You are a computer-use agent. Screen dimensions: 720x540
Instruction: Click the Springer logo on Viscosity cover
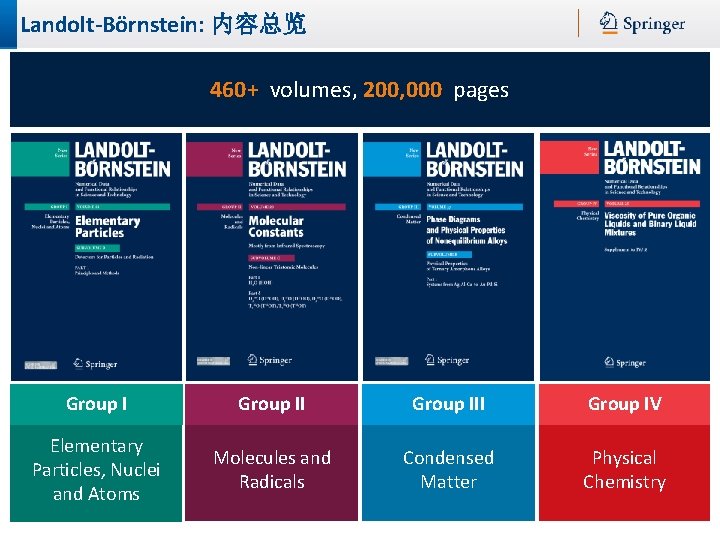[625, 362]
